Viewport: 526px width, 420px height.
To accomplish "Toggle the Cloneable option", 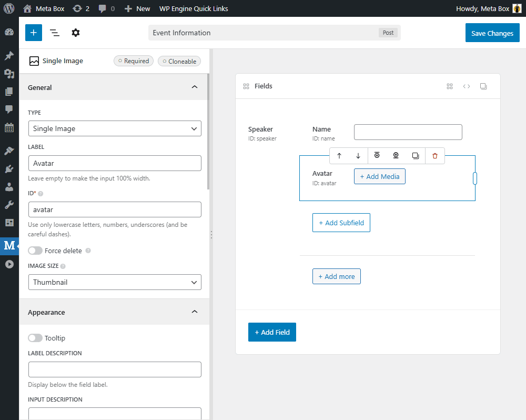I will pyautogui.click(x=179, y=61).
